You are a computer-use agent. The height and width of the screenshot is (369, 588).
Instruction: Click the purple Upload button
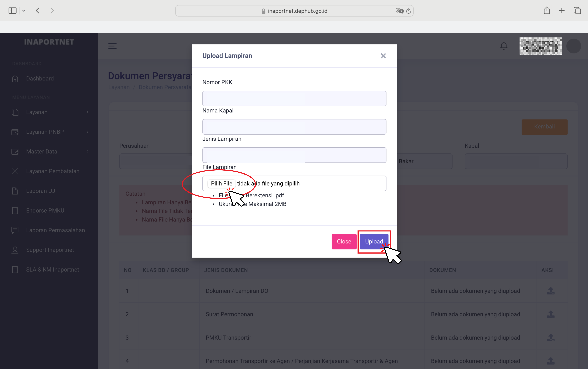coord(374,241)
